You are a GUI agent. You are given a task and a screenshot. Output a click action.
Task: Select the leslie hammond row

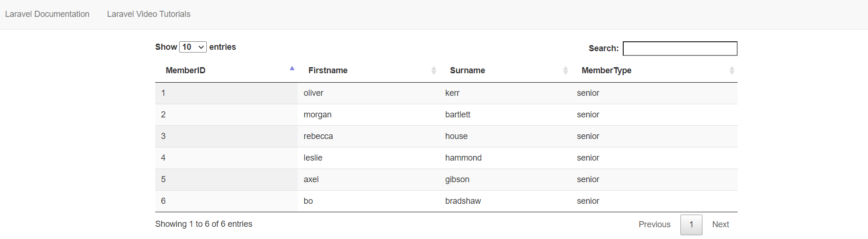tap(445, 158)
